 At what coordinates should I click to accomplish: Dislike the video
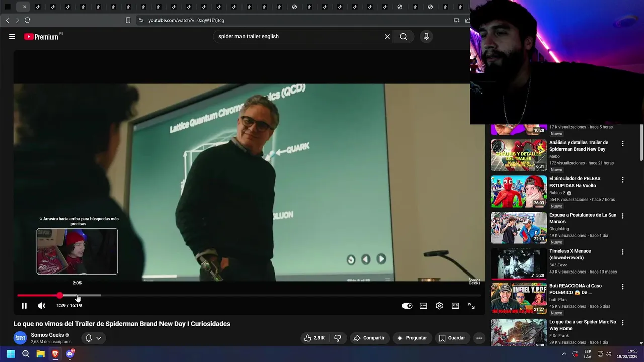pos(338,338)
